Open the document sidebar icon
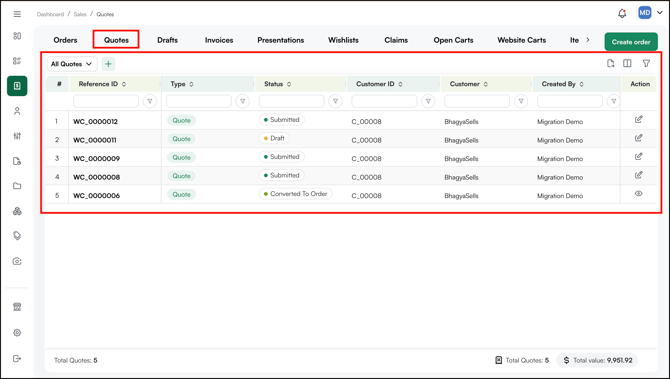670x379 pixels. point(17,161)
